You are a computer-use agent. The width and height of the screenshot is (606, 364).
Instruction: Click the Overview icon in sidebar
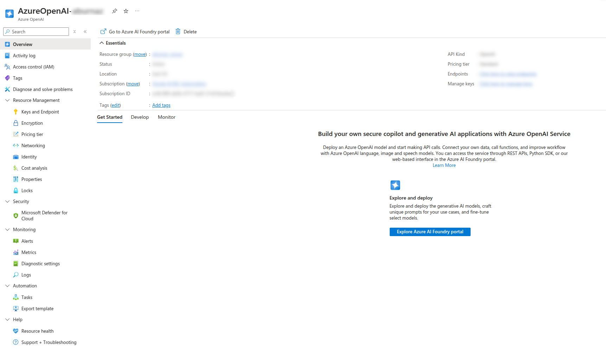(x=7, y=44)
